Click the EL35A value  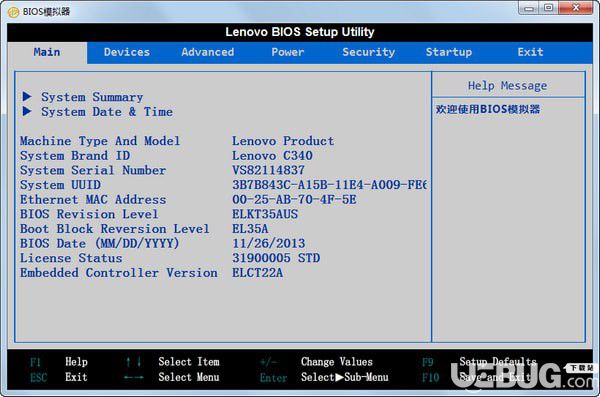click(x=250, y=229)
